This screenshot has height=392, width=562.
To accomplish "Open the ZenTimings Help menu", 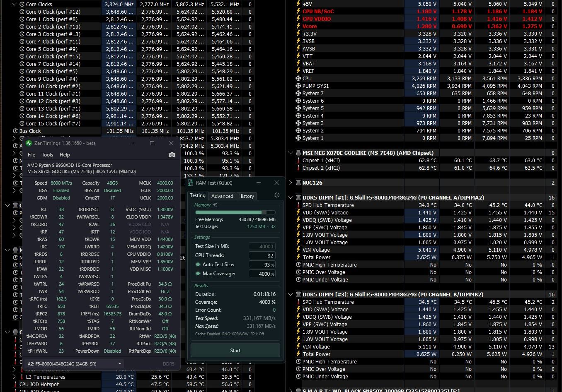I will click(65, 155).
